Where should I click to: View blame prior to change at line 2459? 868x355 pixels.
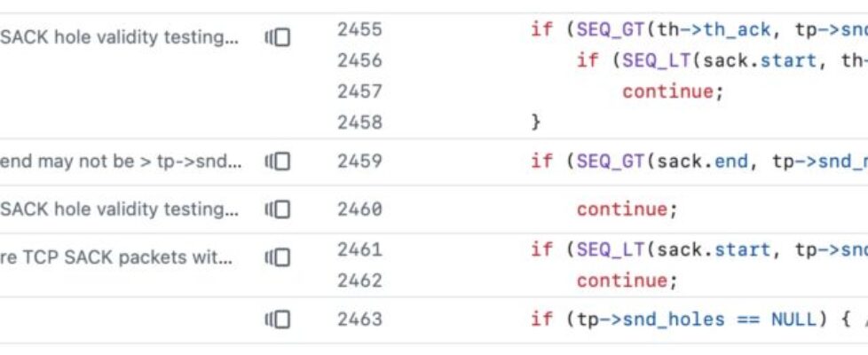(x=278, y=162)
